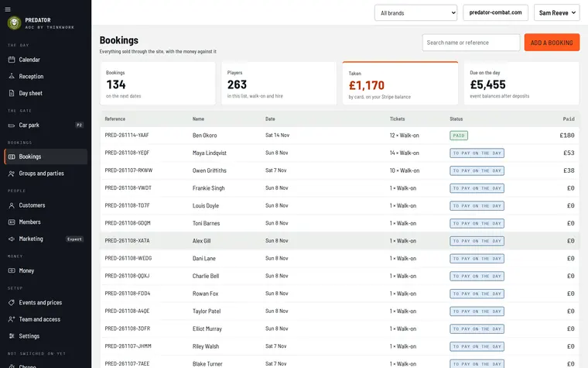Viewport: 588px width, 368px height.
Task: Open booking PRED-261108-GDQM
Action: coord(128,223)
